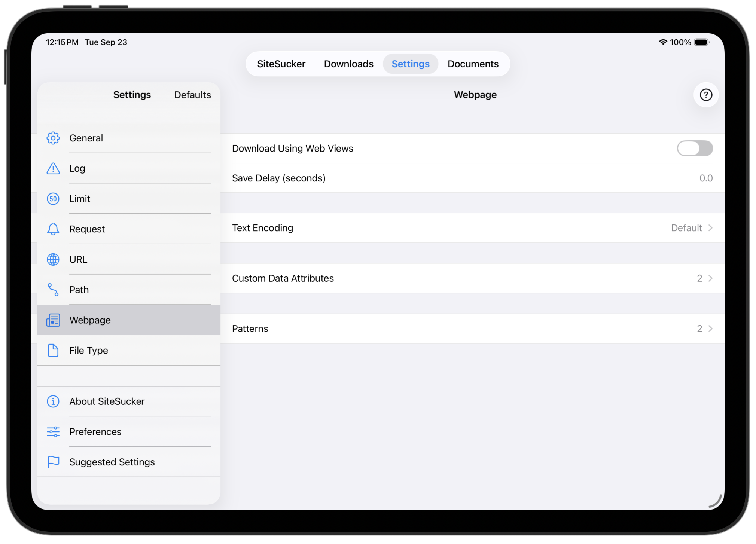Click the Default encoding value
Screen dimensions: 756x544
click(686, 228)
